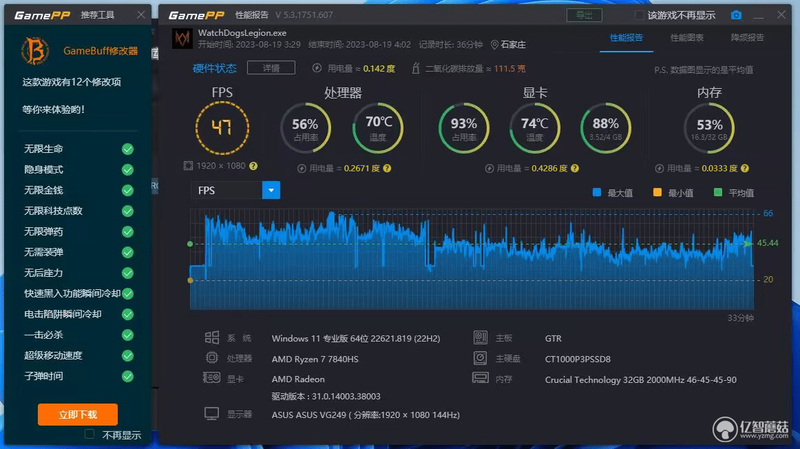
Task: Toggle the 无后座力 green check
Action: click(x=128, y=273)
